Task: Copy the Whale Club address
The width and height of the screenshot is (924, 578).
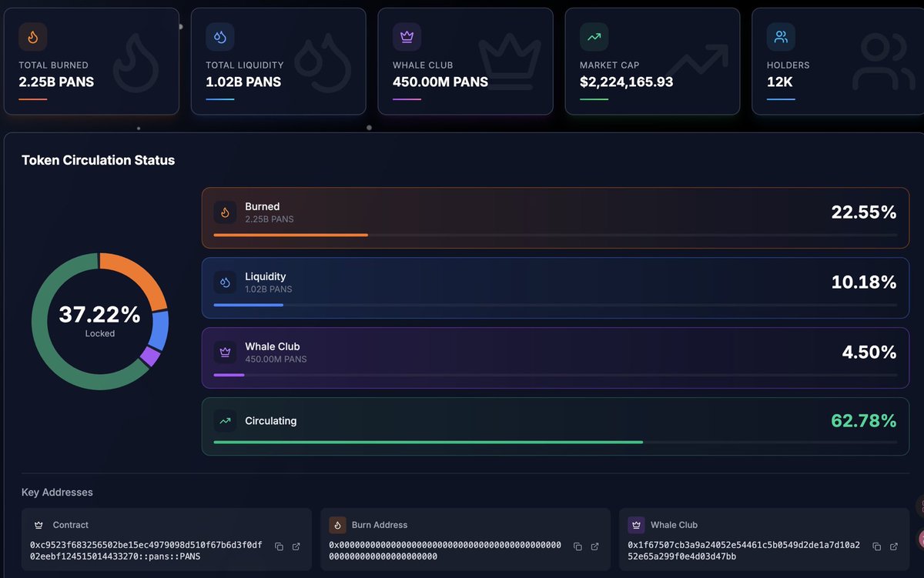Action: [876, 546]
